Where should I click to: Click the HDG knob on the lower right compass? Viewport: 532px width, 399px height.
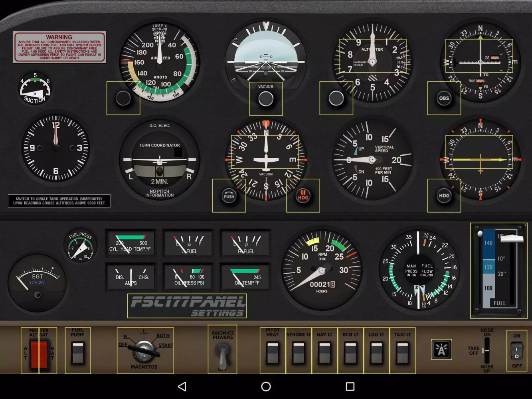coord(444,196)
